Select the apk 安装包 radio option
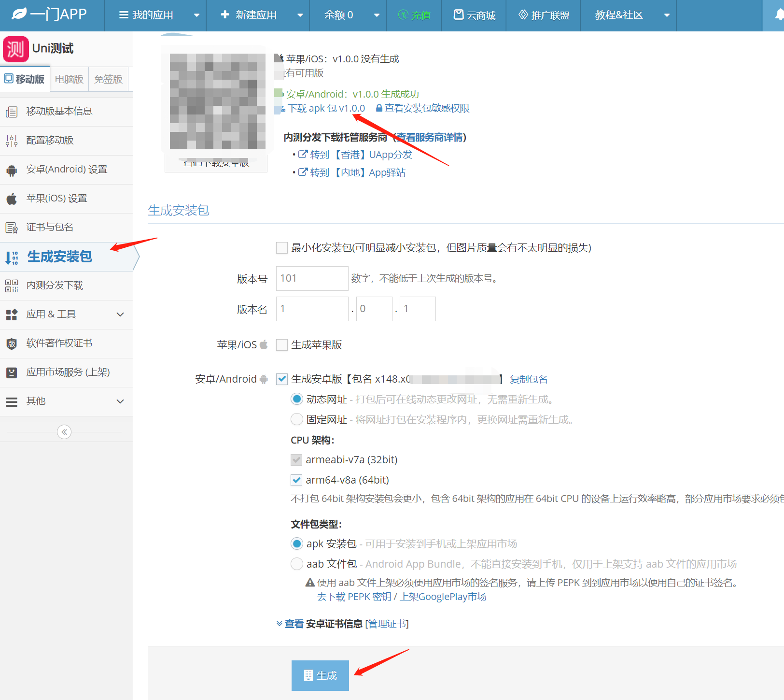The width and height of the screenshot is (784, 700). 297,543
